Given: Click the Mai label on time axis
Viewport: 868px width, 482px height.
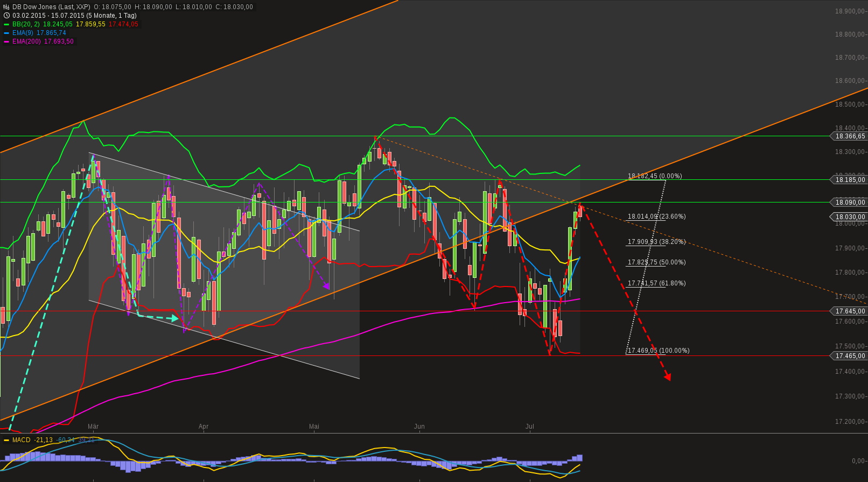Looking at the screenshot, I should click(x=314, y=427).
